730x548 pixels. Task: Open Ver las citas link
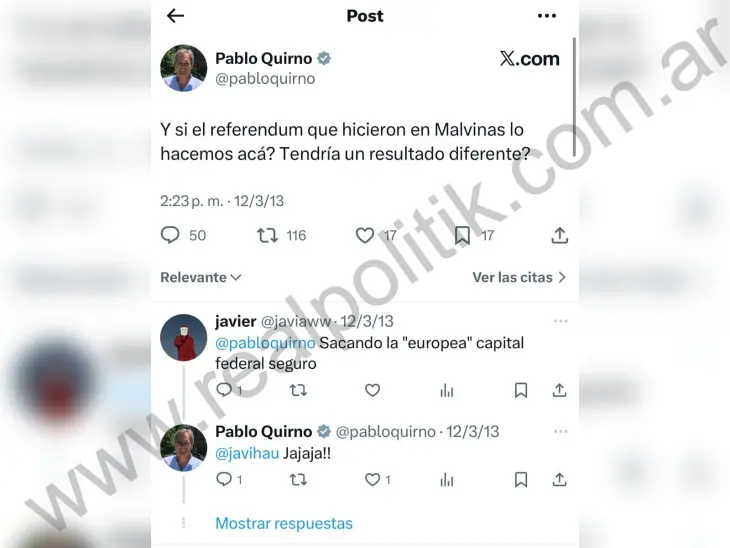519,277
